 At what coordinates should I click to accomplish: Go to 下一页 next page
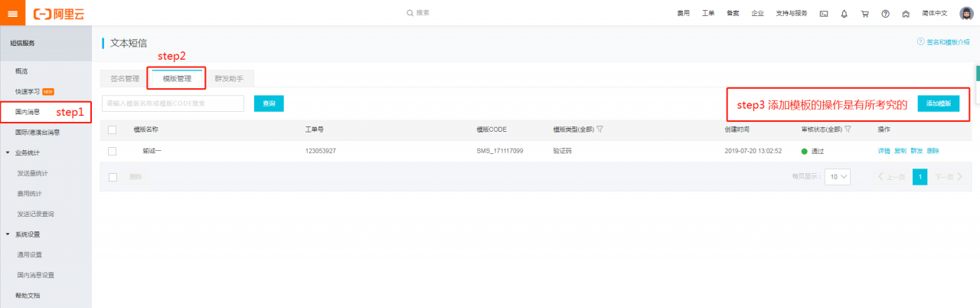point(949,177)
